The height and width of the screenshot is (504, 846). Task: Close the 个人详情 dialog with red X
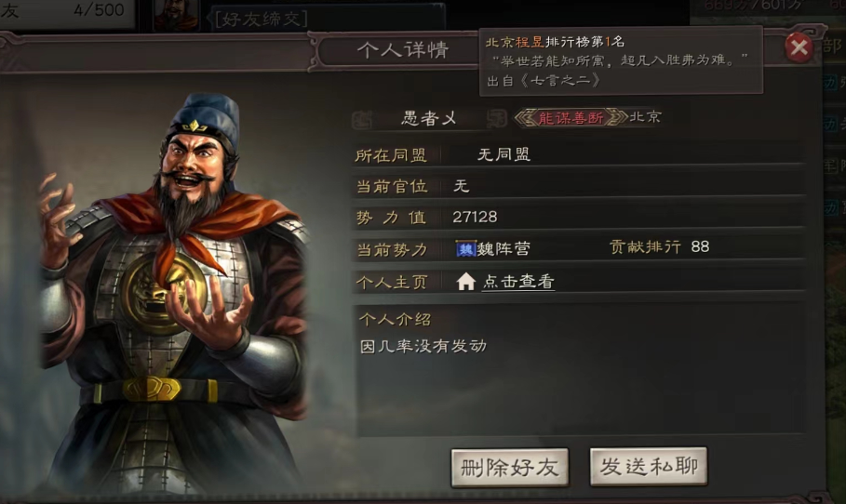tap(799, 47)
